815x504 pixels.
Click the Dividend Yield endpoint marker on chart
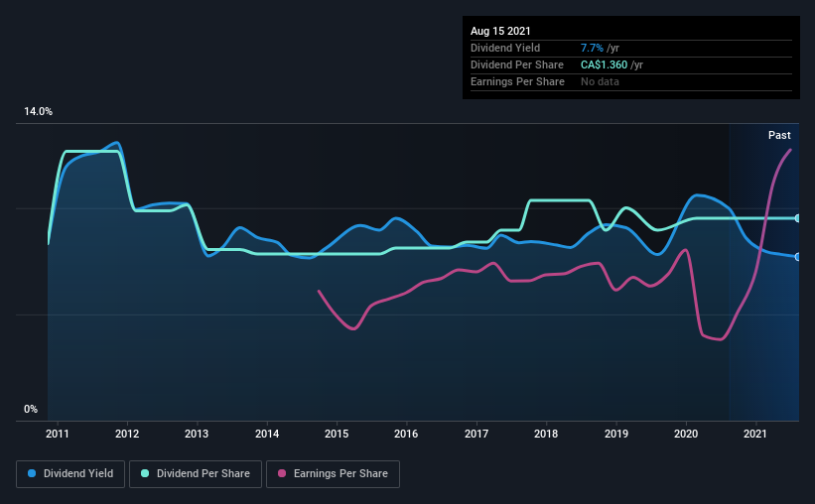coord(797,257)
